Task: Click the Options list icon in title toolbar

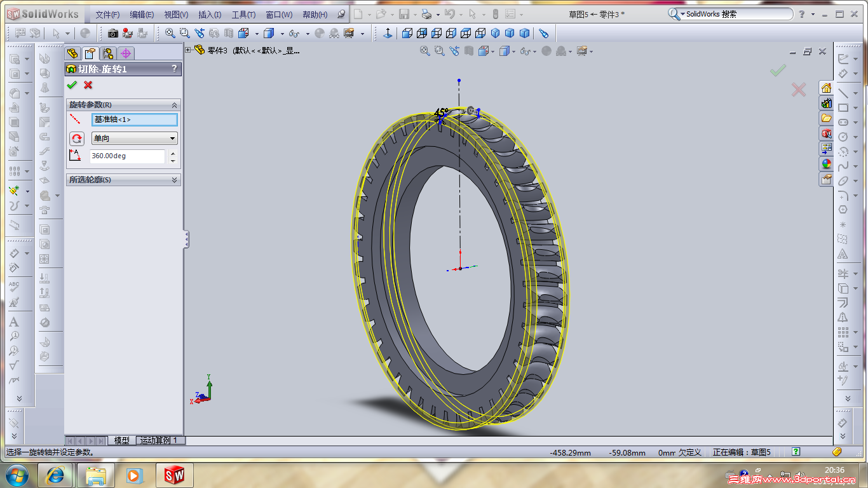Action: pyautogui.click(x=510, y=14)
